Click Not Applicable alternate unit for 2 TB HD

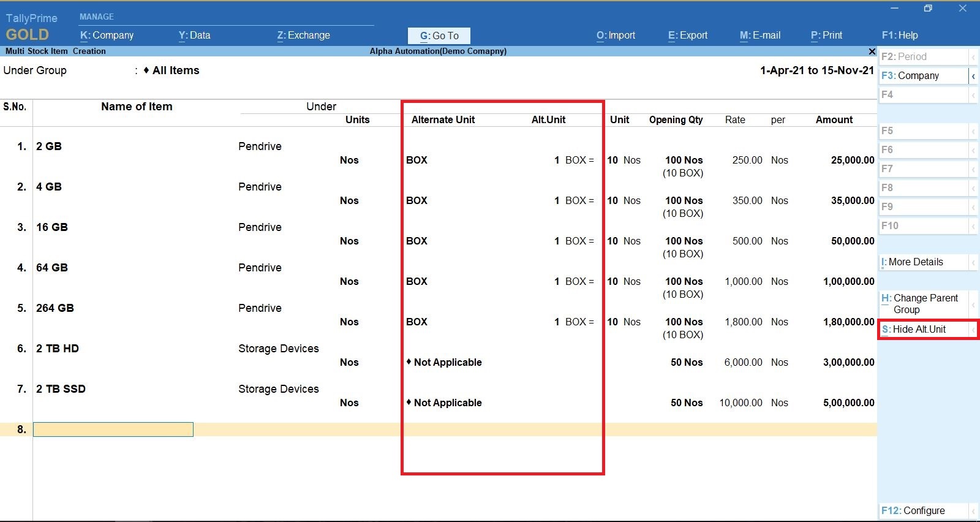447,363
